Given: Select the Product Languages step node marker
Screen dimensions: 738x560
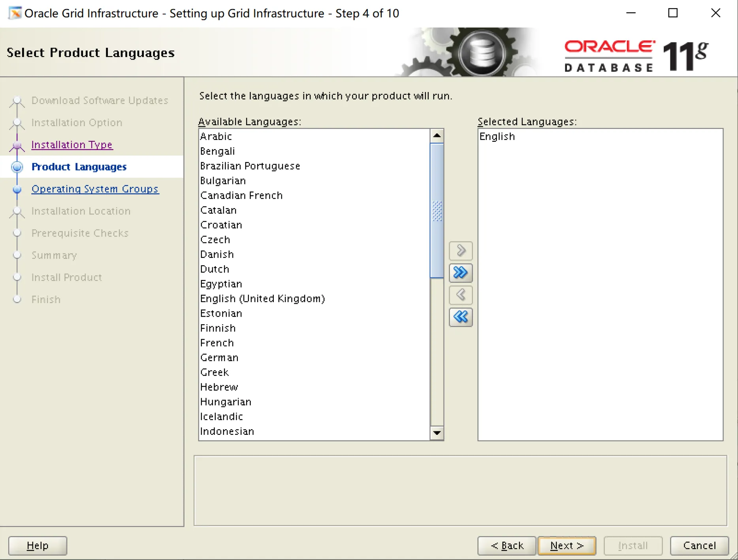Looking at the screenshot, I should [17, 167].
